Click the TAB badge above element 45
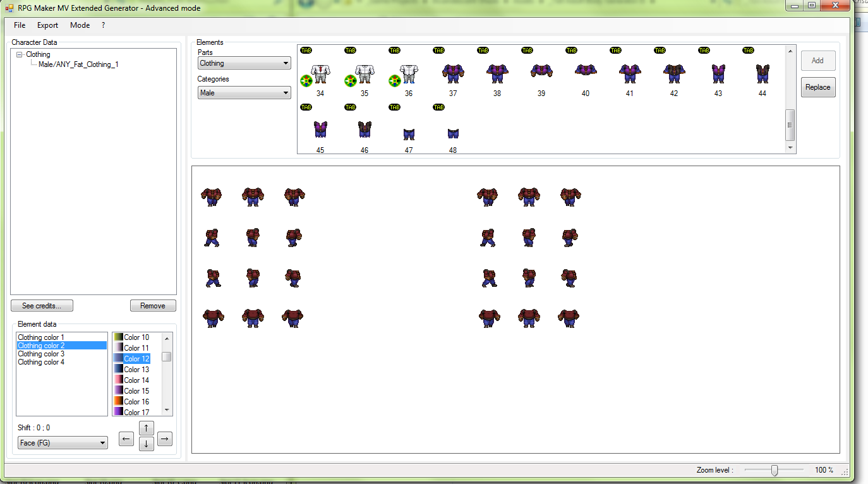This screenshot has height=484, width=868. (306, 107)
